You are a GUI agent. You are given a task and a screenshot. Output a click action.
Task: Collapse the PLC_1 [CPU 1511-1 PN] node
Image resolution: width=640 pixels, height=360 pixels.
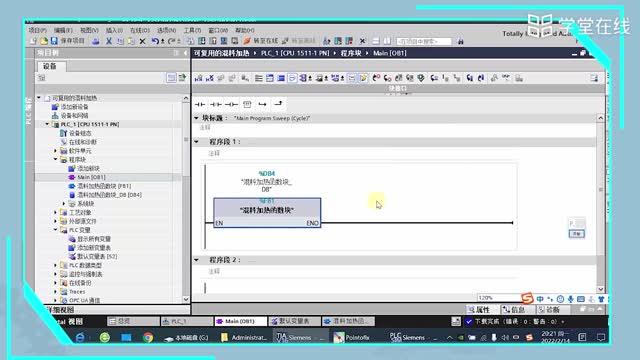click(47, 124)
